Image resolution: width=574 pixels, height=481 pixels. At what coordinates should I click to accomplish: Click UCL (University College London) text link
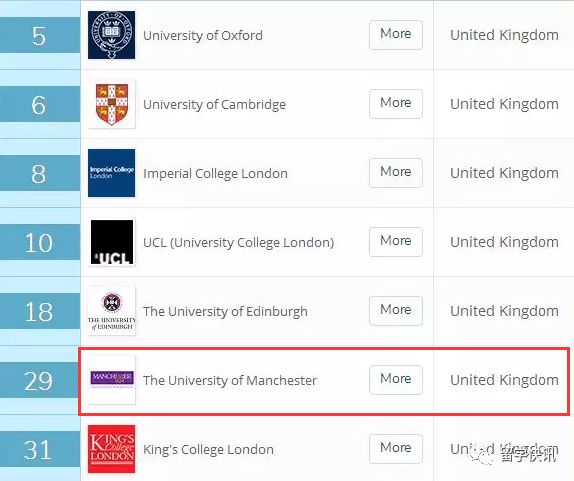[238, 243]
